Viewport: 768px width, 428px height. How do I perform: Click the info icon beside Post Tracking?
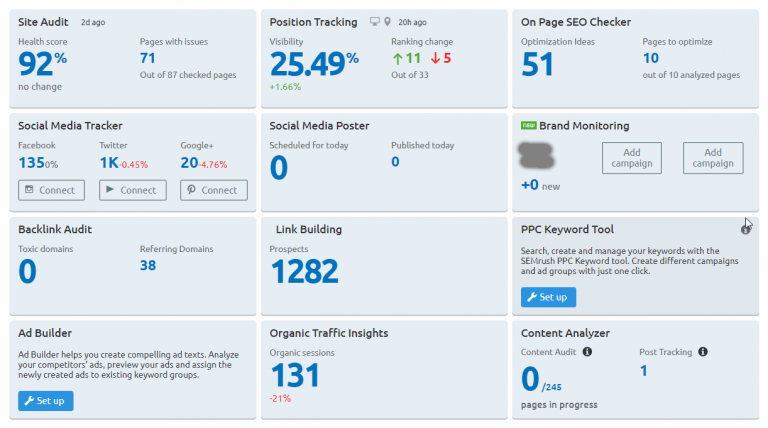click(704, 352)
